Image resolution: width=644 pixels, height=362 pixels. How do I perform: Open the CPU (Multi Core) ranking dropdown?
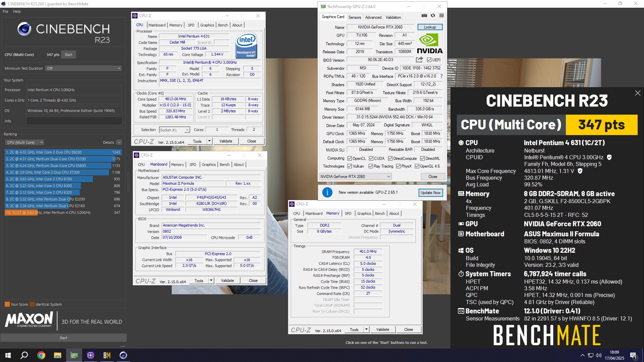(x=25, y=142)
